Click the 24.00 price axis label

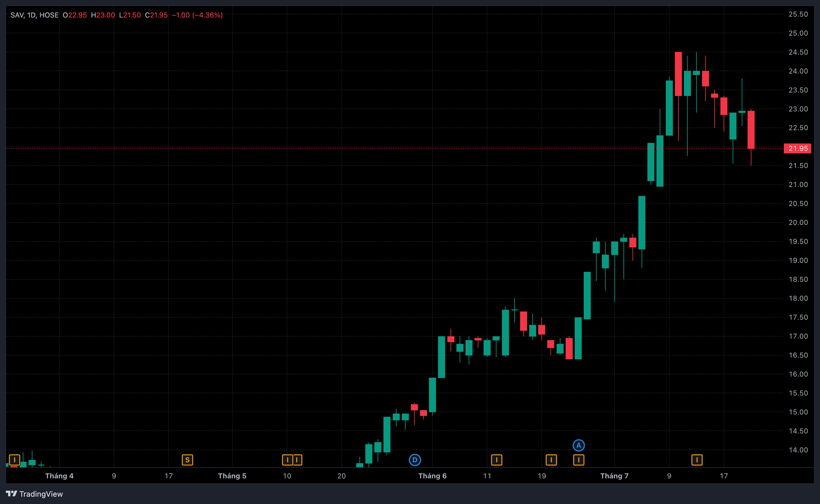(x=798, y=71)
